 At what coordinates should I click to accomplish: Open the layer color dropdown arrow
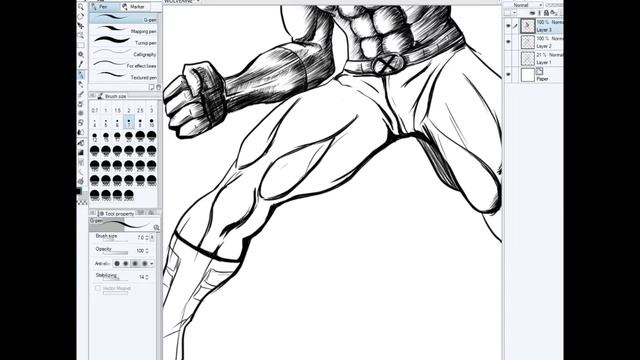pyautogui.click(x=514, y=12)
